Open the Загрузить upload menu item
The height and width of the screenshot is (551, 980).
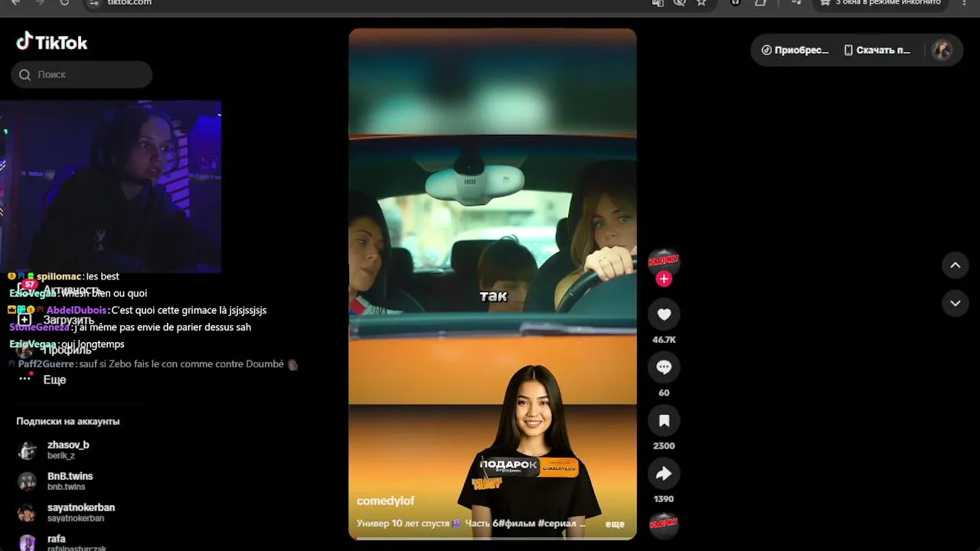tap(57, 320)
